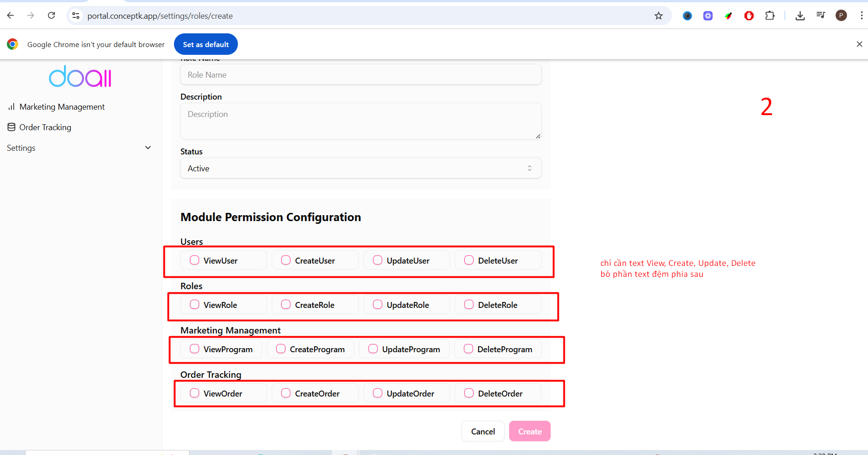The width and height of the screenshot is (868, 455).
Task: Toggle the UpdateProgram permission checkbox
Action: pyautogui.click(x=373, y=349)
